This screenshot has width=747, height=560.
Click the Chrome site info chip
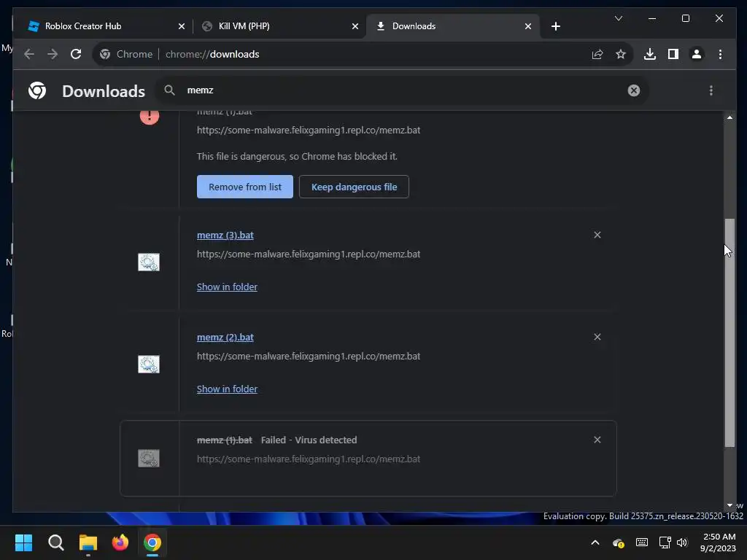tap(126, 54)
